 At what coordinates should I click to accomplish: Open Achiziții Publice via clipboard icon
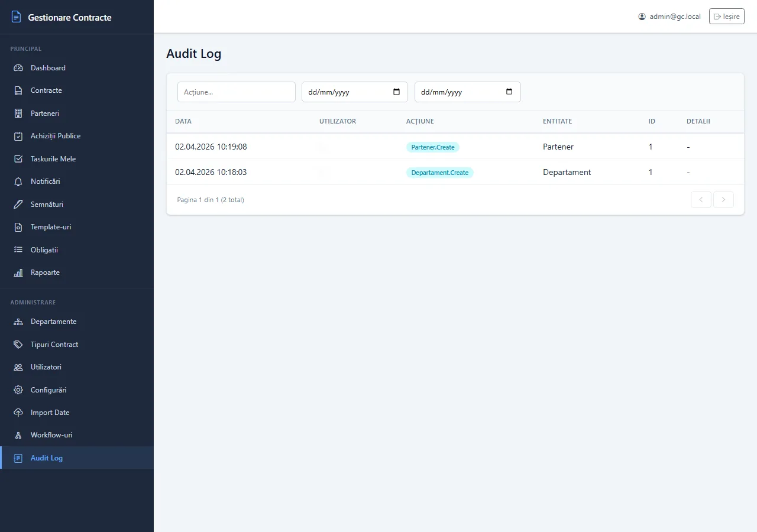click(x=18, y=136)
